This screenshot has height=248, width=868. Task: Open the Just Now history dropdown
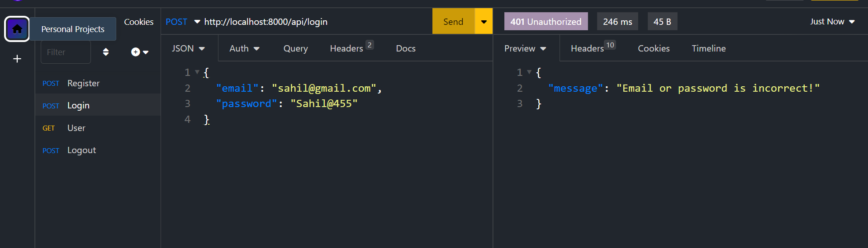(x=832, y=22)
